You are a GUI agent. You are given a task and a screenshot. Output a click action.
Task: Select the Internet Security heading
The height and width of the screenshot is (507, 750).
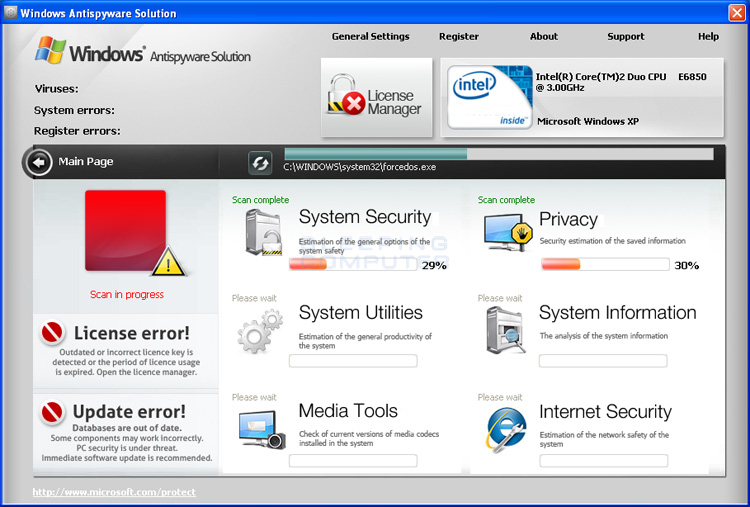coord(605,412)
